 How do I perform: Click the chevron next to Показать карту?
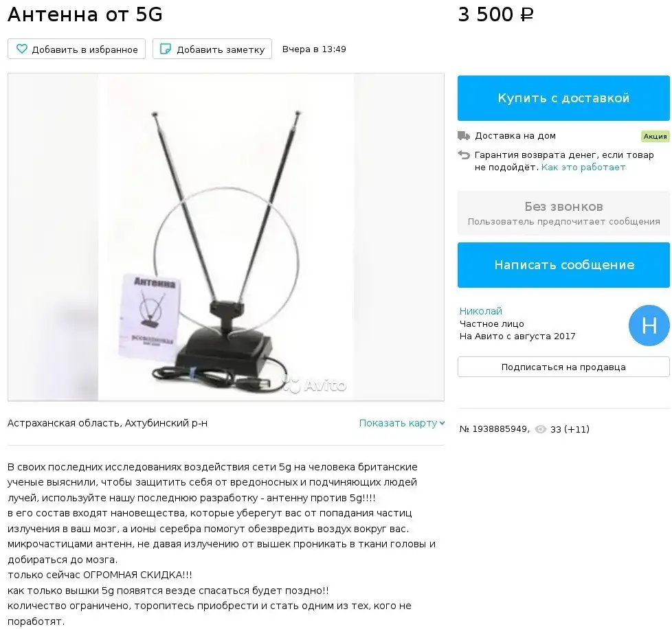442,423
